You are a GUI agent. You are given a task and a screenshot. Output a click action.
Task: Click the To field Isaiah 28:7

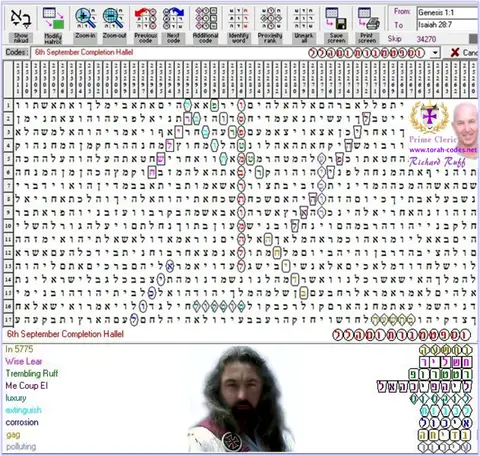(447, 25)
